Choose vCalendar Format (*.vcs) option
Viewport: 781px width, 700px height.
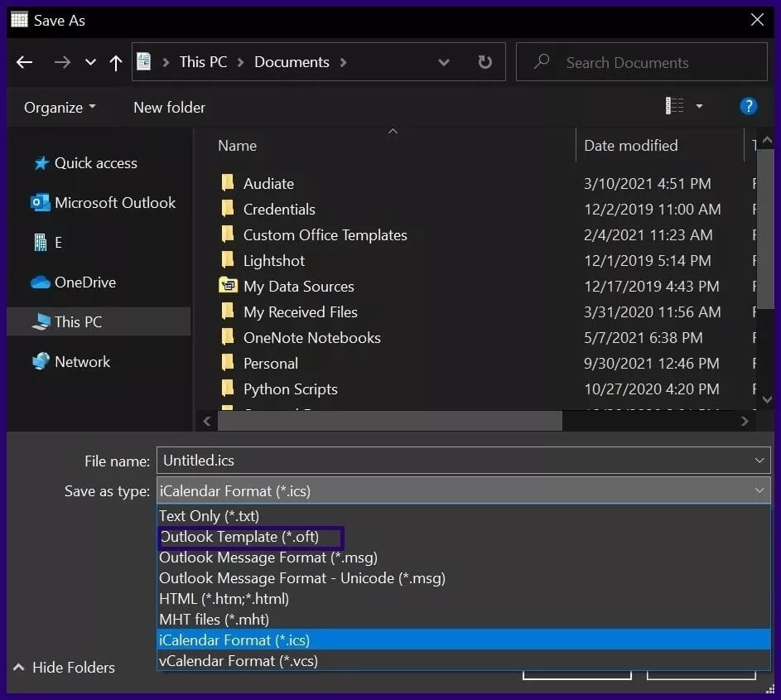239,661
